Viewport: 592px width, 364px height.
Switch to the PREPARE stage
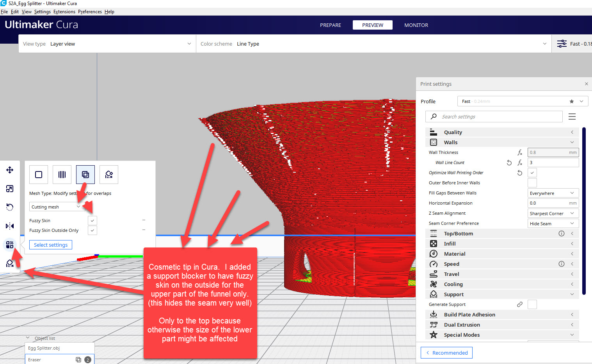[331, 25]
